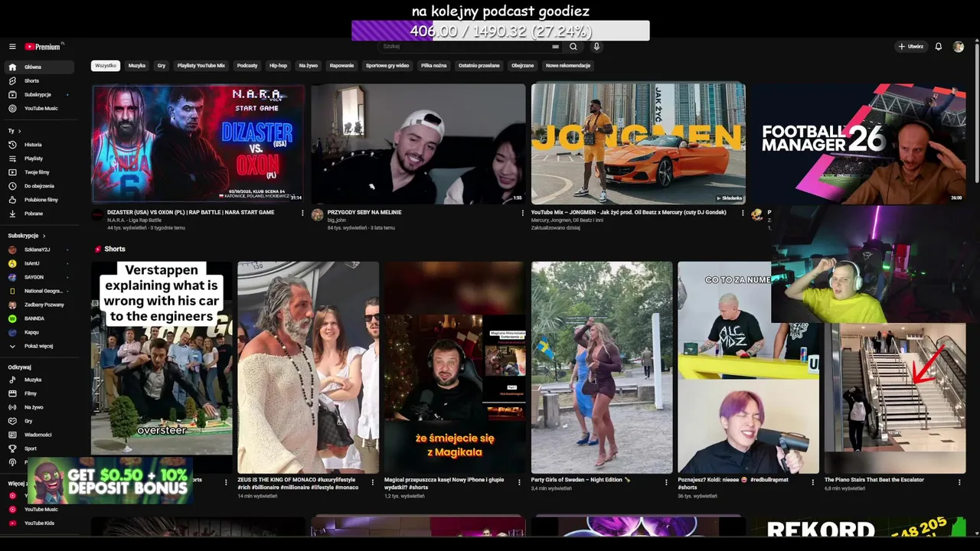Select the Playlisty YouTube Mix chip
The image size is (980, 551).
[x=201, y=66]
